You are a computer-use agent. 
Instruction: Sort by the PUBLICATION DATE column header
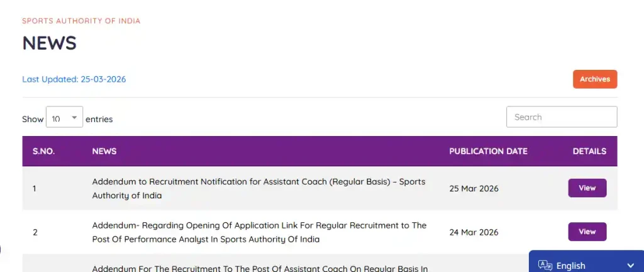tap(488, 151)
